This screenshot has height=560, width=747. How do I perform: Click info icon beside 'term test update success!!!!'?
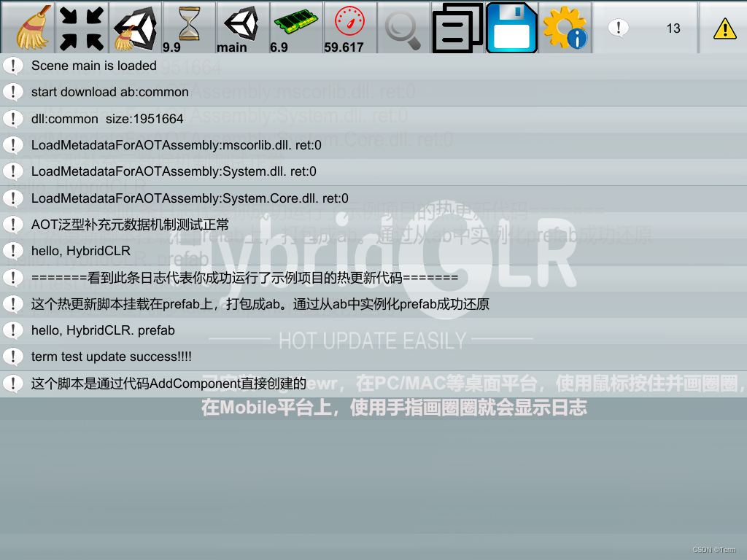pyautogui.click(x=13, y=357)
